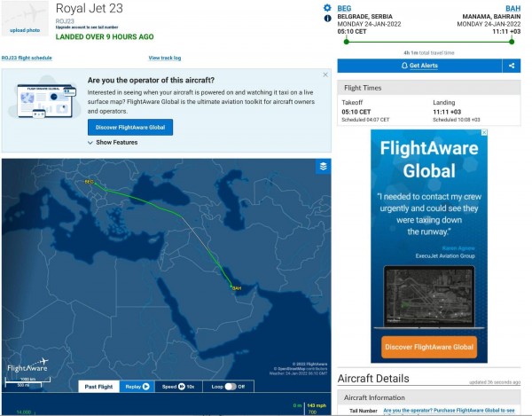Open the BEG origin airport link
This screenshot has height=416, width=532.
pyautogui.click(x=345, y=7)
